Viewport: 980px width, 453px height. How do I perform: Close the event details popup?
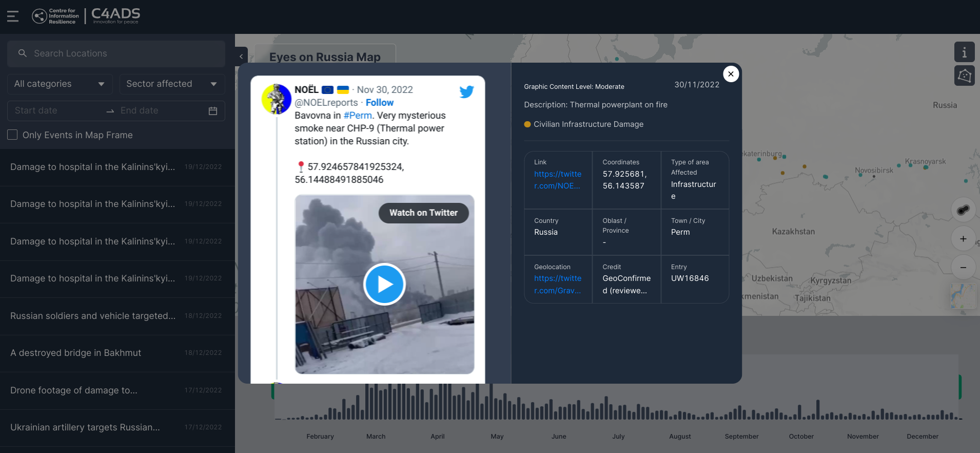tap(731, 74)
